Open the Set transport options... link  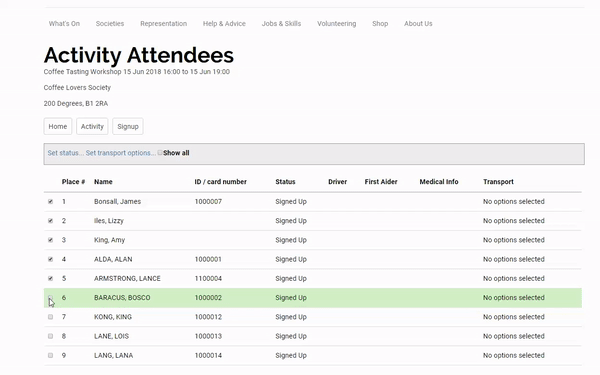(121, 153)
